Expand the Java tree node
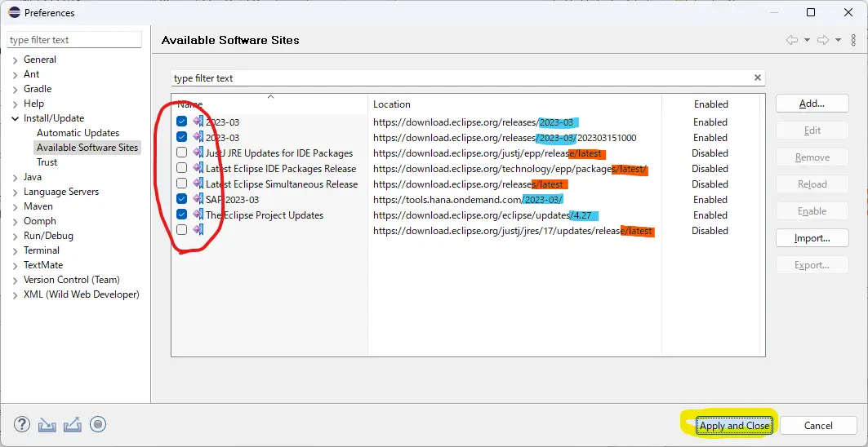868x447 pixels. click(15, 177)
